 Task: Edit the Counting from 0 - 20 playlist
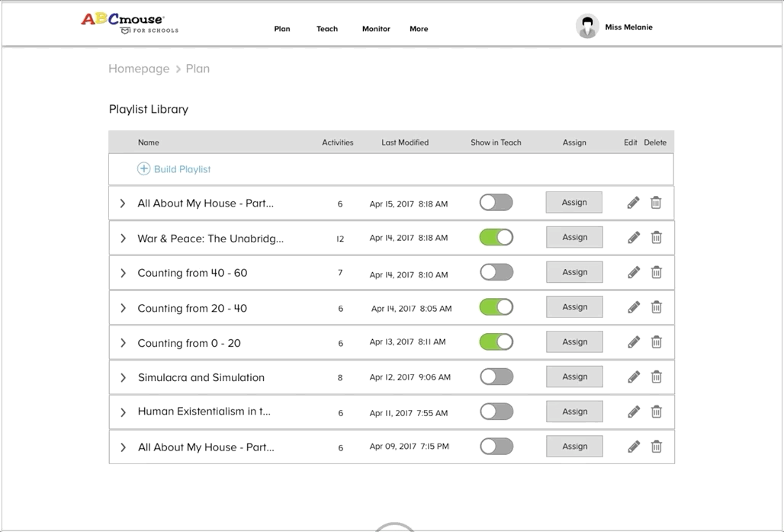point(634,341)
